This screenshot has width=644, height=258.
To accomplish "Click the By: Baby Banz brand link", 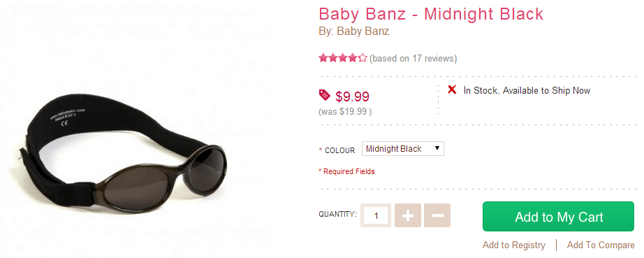I will pos(354,31).
